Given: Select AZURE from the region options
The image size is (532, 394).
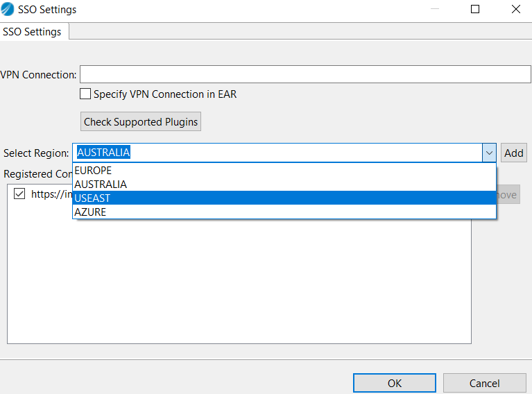Looking at the screenshot, I should (x=90, y=212).
